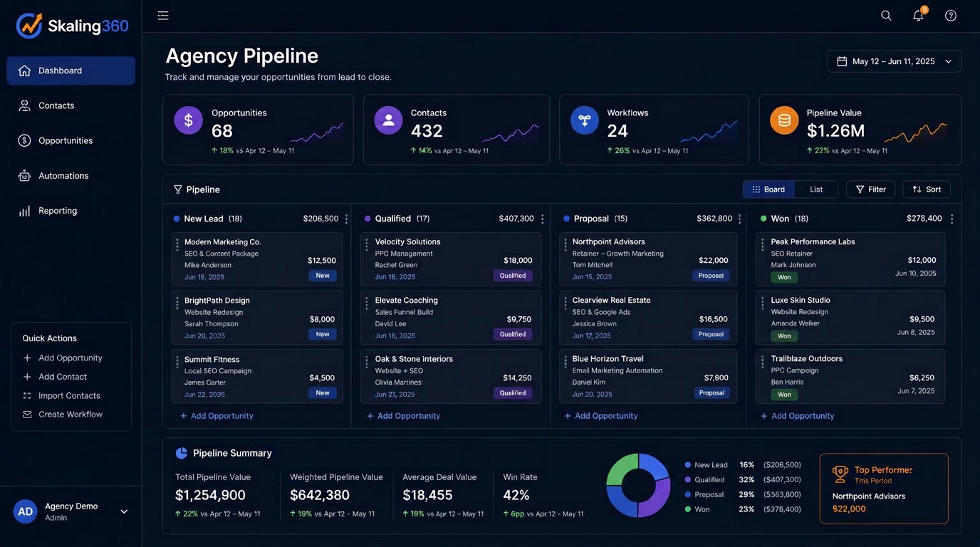The height and width of the screenshot is (547, 980).
Task: Click the Workflows card icon
Action: point(585,120)
